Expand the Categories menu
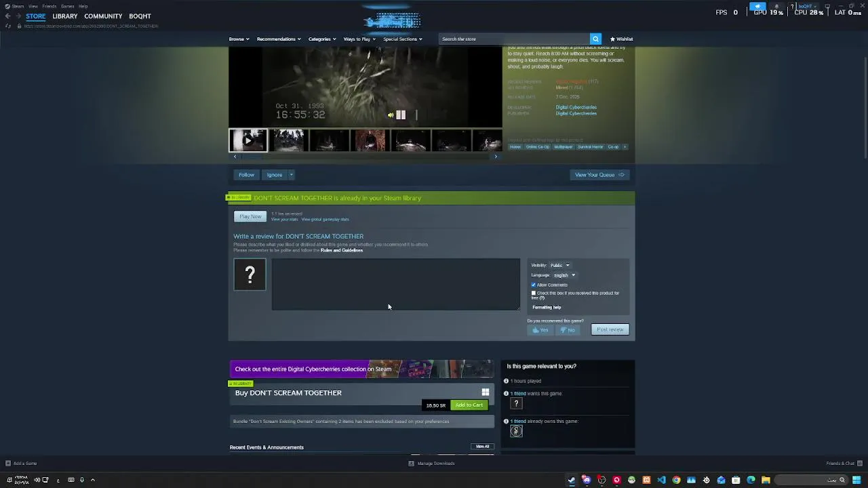The width and height of the screenshot is (868, 488). 321,39
